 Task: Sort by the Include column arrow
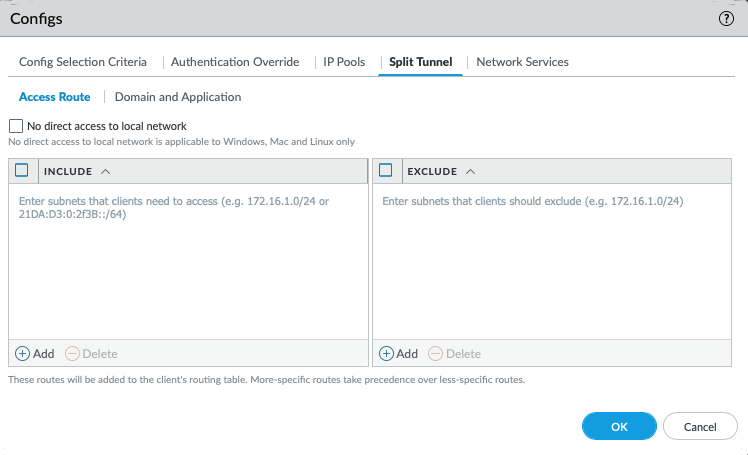click(106, 172)
